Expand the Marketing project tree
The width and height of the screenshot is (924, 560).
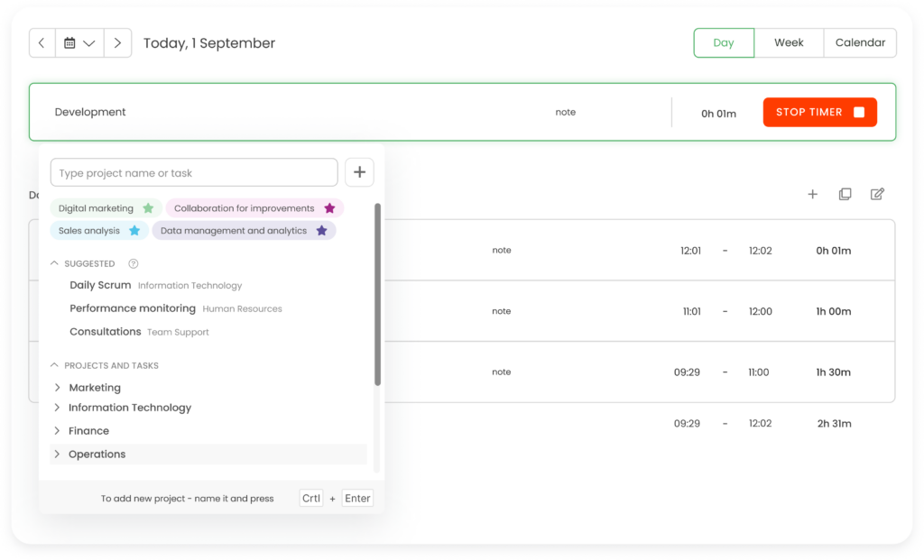point(57,387)
